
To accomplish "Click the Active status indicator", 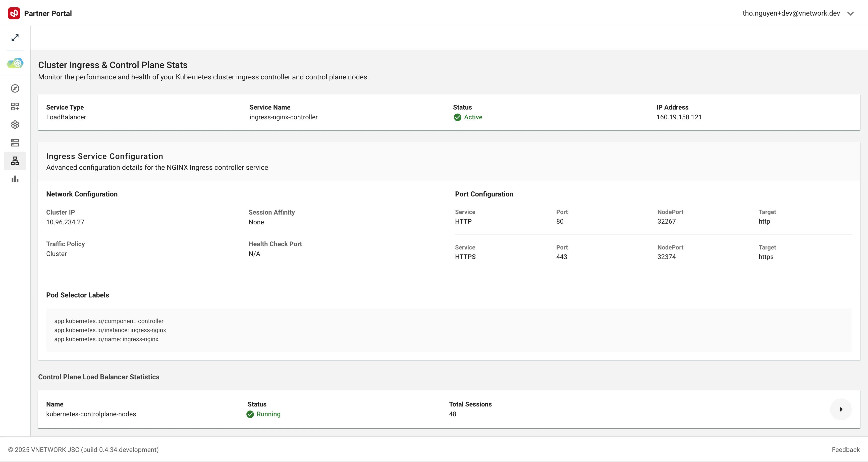I will [468, 117].
